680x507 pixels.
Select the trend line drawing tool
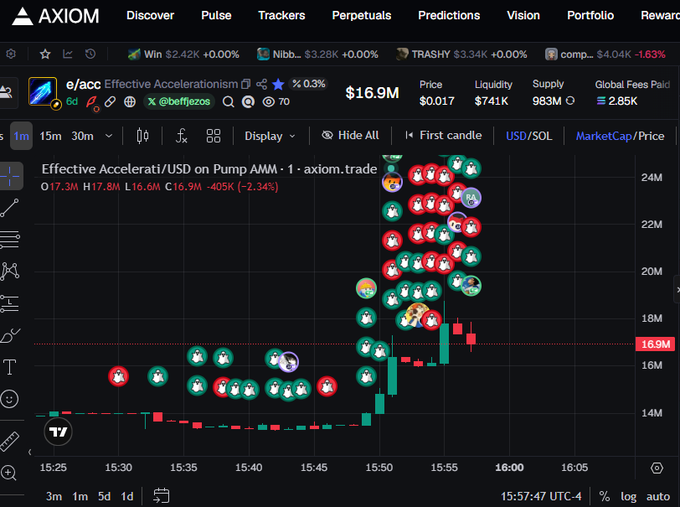pos(10,208)
